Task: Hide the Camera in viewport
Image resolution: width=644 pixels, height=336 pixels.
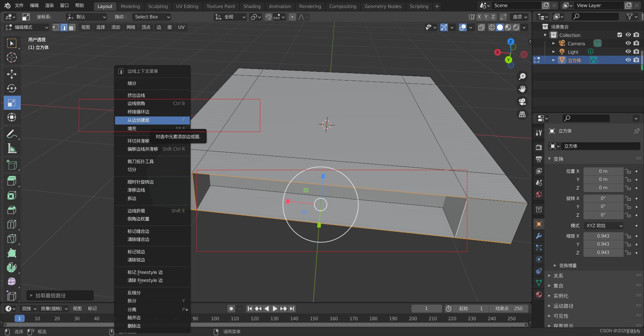Action: coord(628,43)
